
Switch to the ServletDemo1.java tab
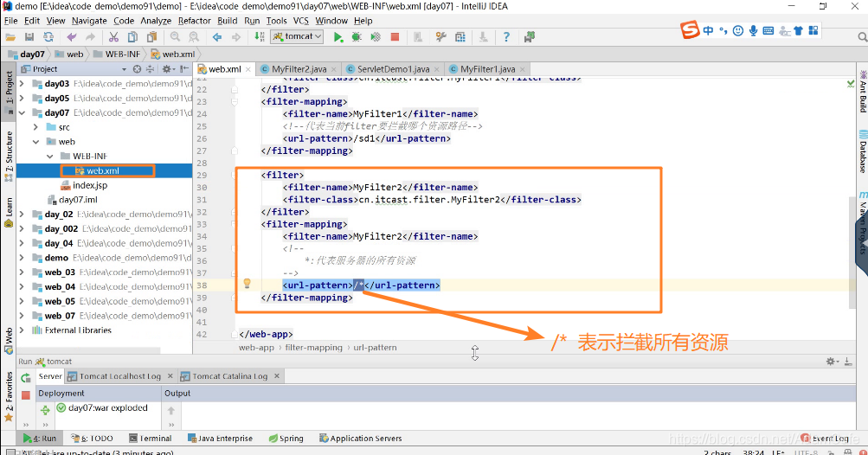point(393,69)
